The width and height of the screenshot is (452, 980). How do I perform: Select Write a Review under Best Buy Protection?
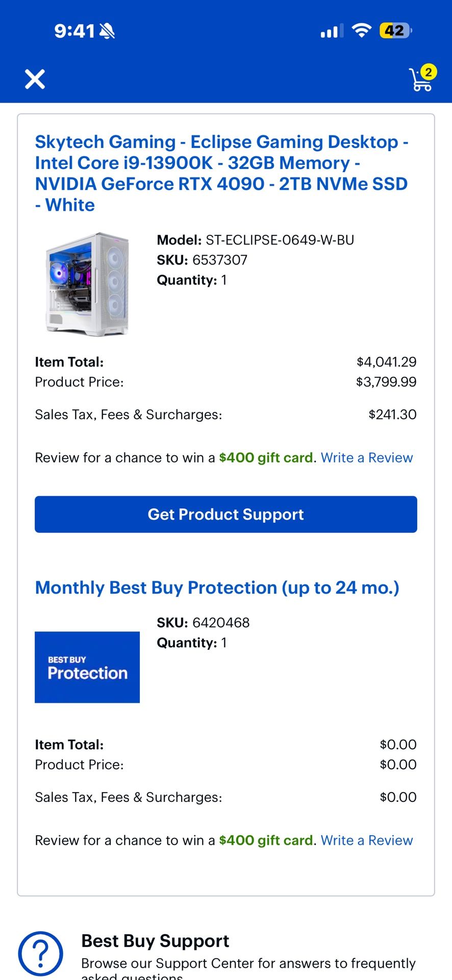367,840
